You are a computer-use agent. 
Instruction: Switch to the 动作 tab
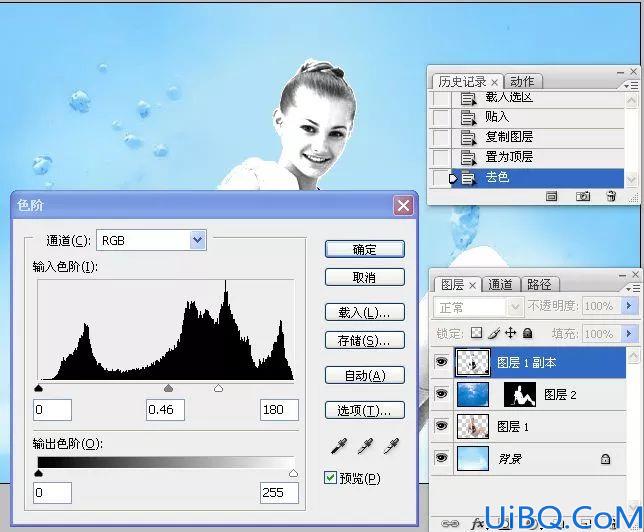(x=522, y=81)
